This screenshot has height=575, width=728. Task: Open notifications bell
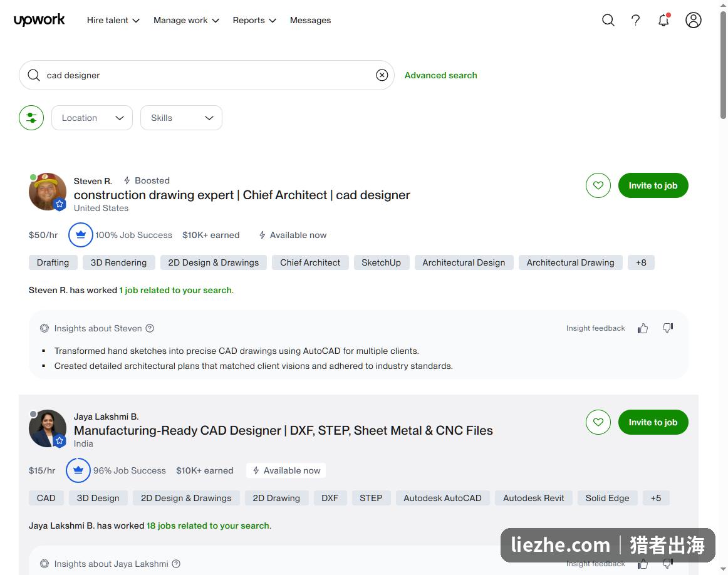pos(664,20)
